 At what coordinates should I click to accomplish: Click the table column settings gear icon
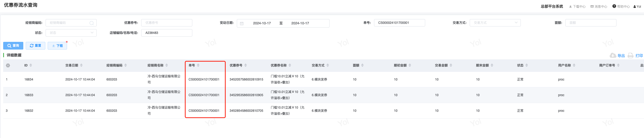click(8, 65)
